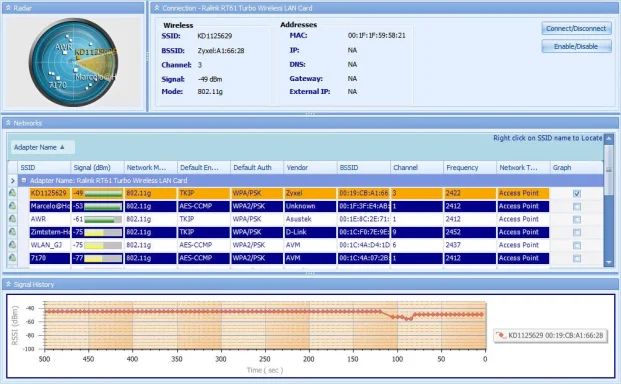This screenshot has height=384, width=621.
Task: Click the -61 signal strength bar for AWR
Action: click(x=103, y=219)
